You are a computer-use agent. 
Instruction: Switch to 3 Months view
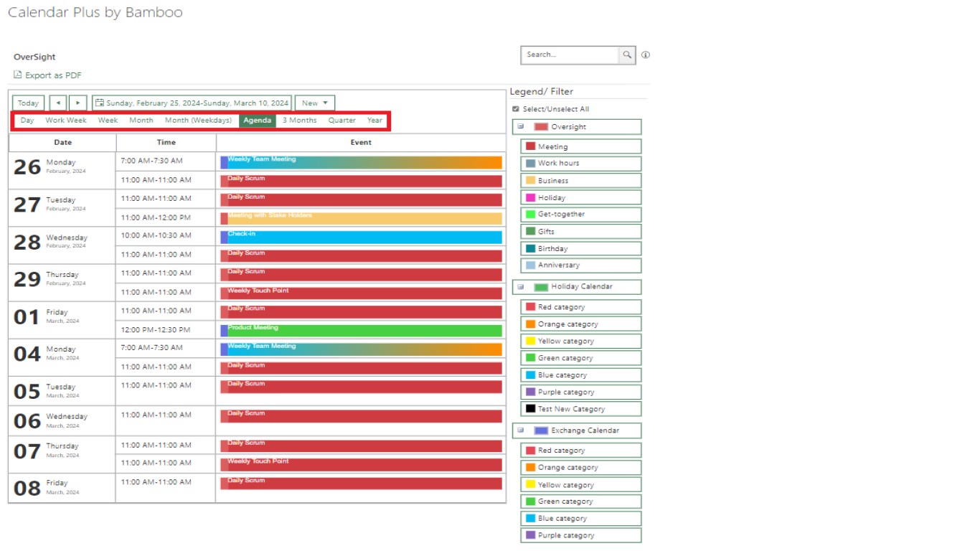pyautogui.click(x=299, y=121)
